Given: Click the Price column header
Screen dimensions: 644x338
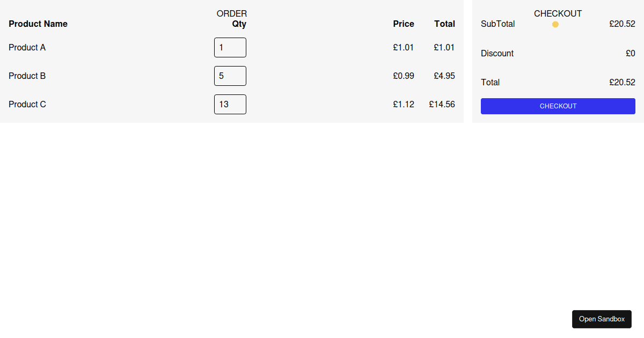Looking at the screenshot, I should tap(404, 24).
